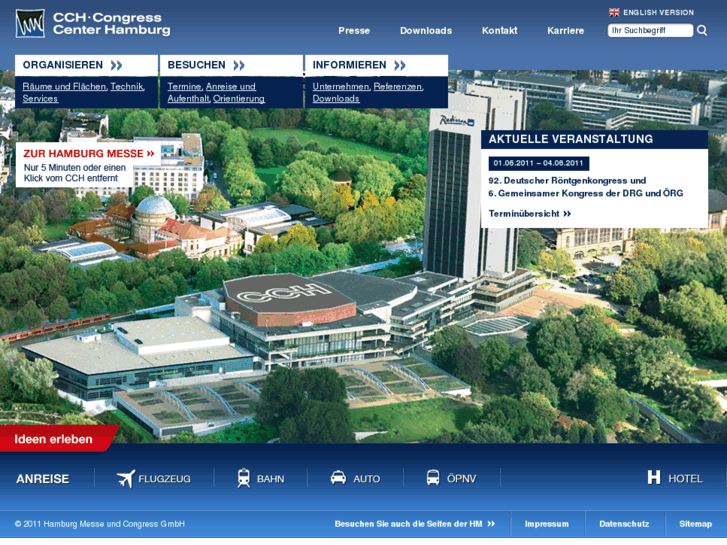Open the top-navigation Downloads item
727x545 pixels.
[x=426, y=31]
